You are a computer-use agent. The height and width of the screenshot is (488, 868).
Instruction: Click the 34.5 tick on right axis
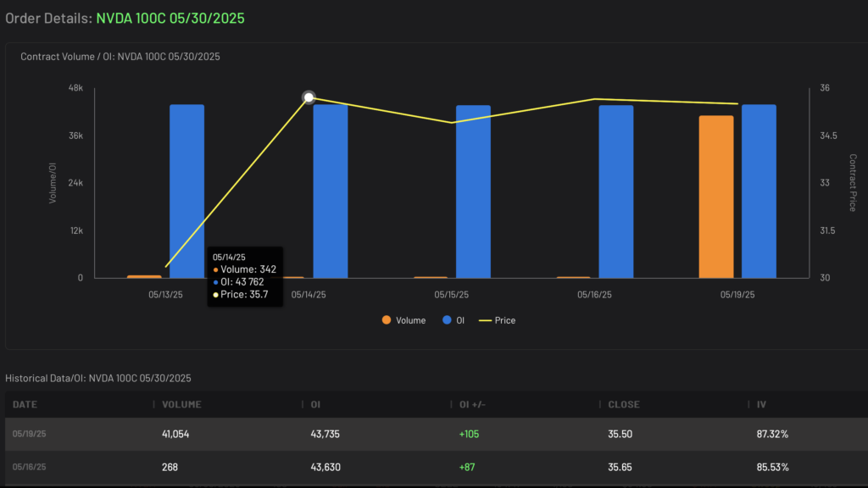828,136
